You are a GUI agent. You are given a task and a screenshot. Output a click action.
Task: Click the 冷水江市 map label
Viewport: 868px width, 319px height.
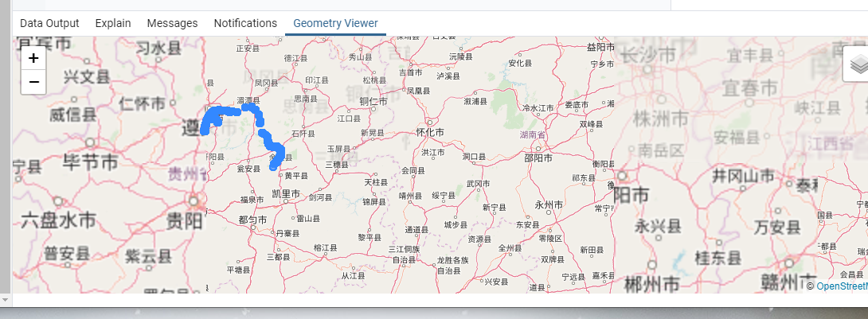point(538,108)
